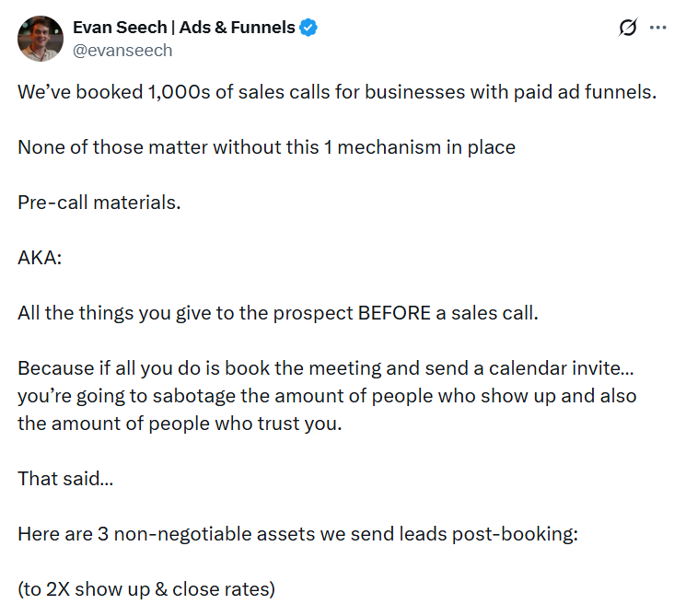Open the @evanseech handle link
The width and height of the screenshot is (686, 616).
click(x=122, y=51)
